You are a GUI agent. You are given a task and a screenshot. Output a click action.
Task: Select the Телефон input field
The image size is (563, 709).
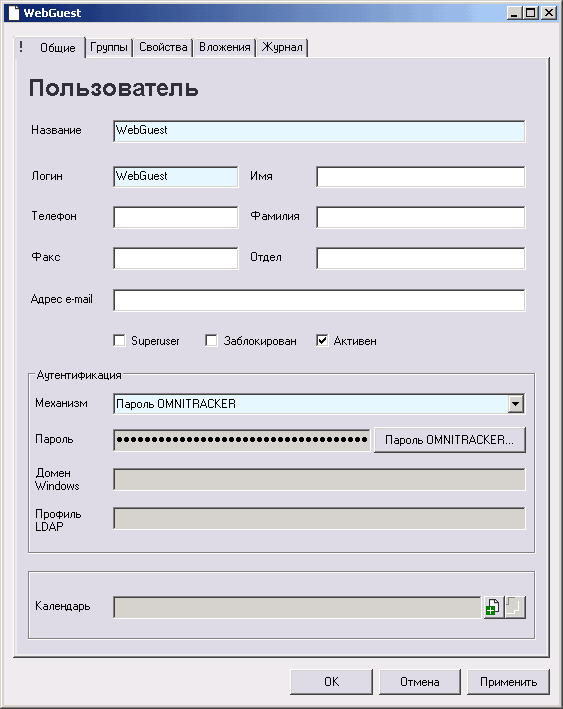point(175,217)
